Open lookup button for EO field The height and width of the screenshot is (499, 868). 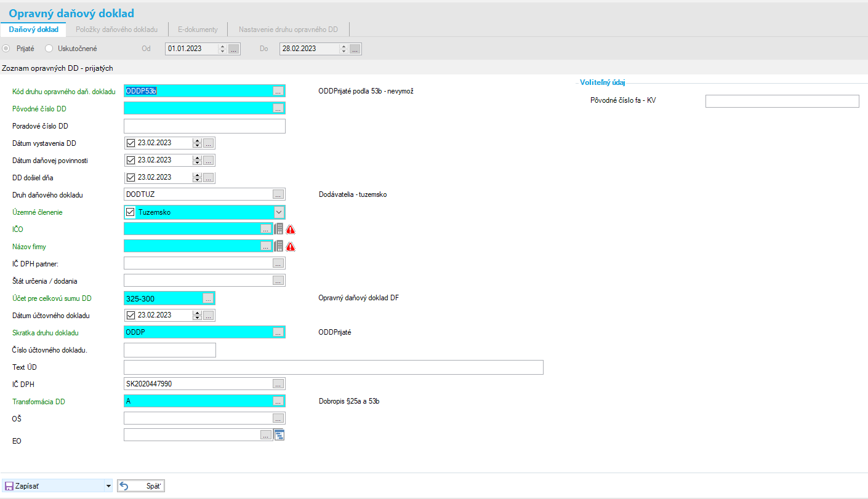[x=266, y=435]
